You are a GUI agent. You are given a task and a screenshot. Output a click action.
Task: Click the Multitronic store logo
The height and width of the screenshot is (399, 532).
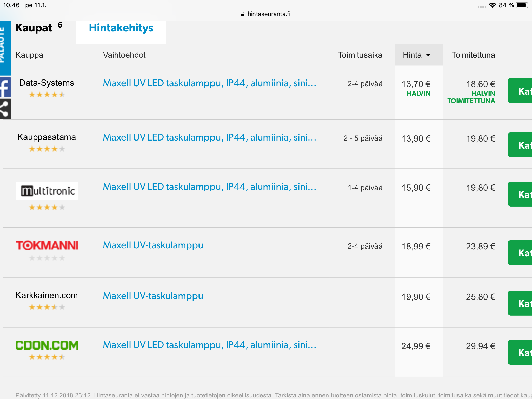click(47, 191)
